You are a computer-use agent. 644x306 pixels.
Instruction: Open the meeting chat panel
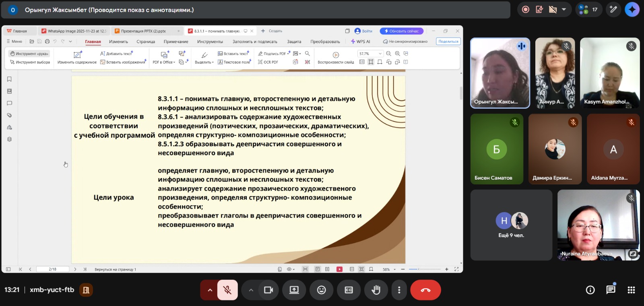[x=611, y=290]
